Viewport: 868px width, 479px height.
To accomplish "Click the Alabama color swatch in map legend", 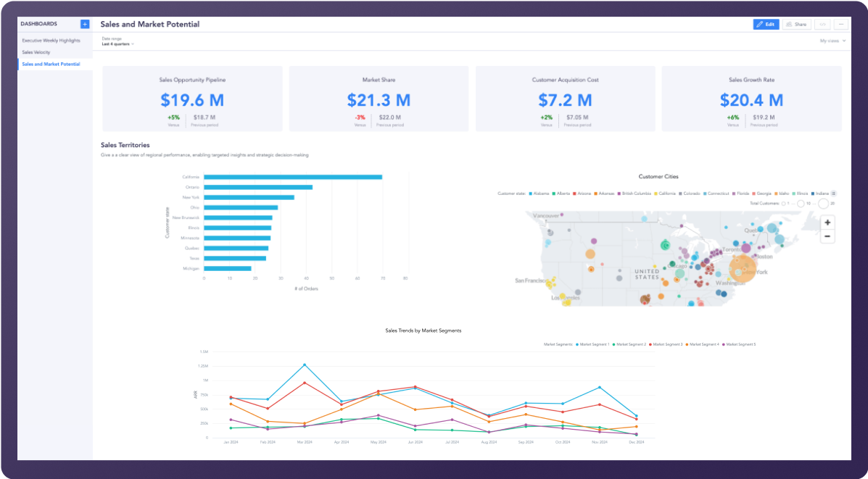I will pos(532,193).
